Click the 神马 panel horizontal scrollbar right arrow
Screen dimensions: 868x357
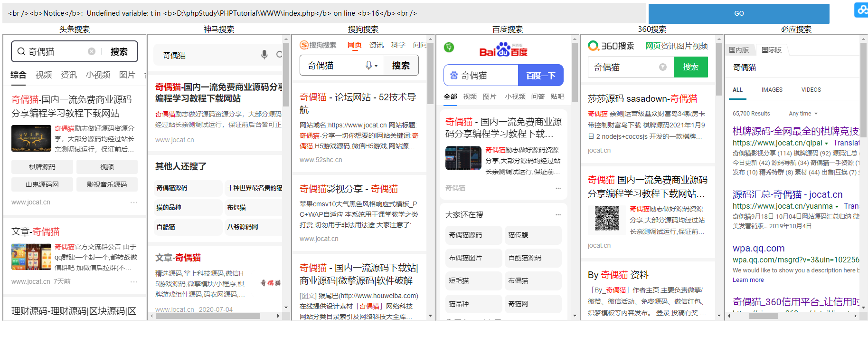pos(278,316)
